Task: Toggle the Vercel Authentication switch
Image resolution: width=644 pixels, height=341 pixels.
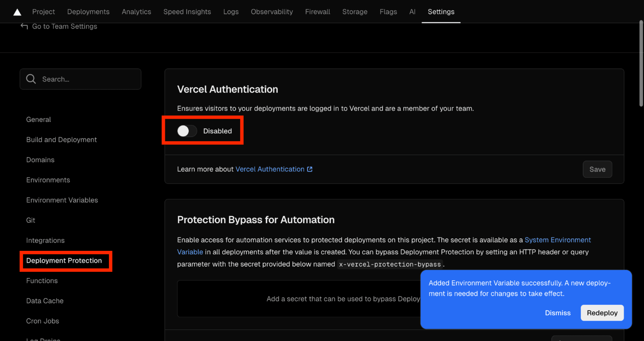Action: coord(187,131)
